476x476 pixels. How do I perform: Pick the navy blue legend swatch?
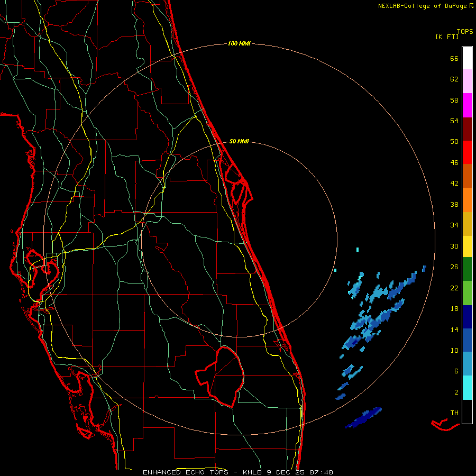pyautogui.click(x=467, y=317)
